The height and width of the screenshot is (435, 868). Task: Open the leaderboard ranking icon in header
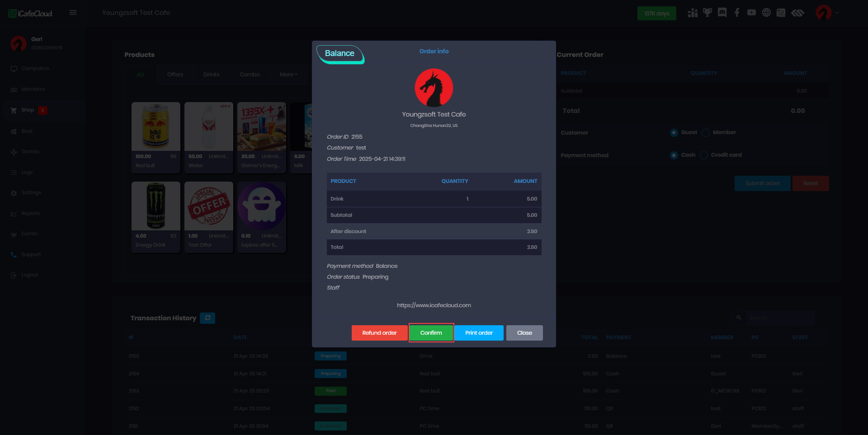(693, 13)
